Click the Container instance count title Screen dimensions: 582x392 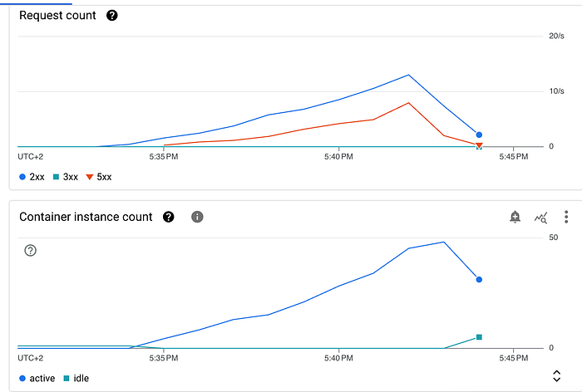[x=86, y=217]
